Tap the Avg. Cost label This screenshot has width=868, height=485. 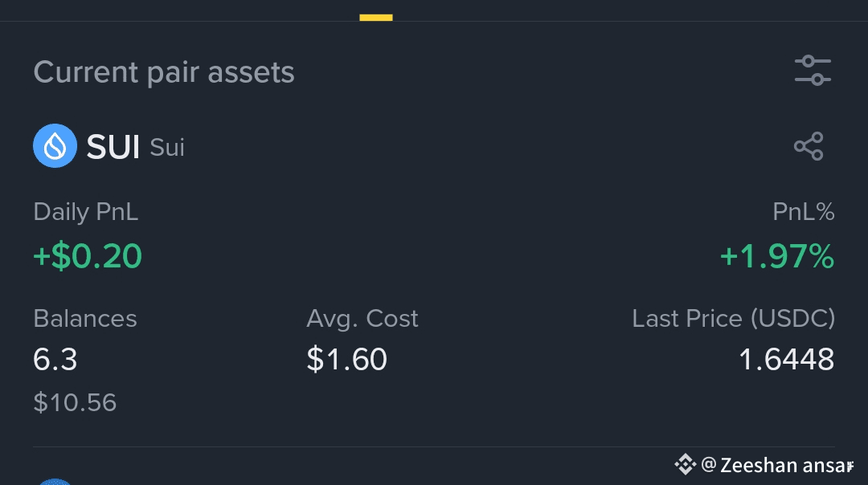(362, 319)
